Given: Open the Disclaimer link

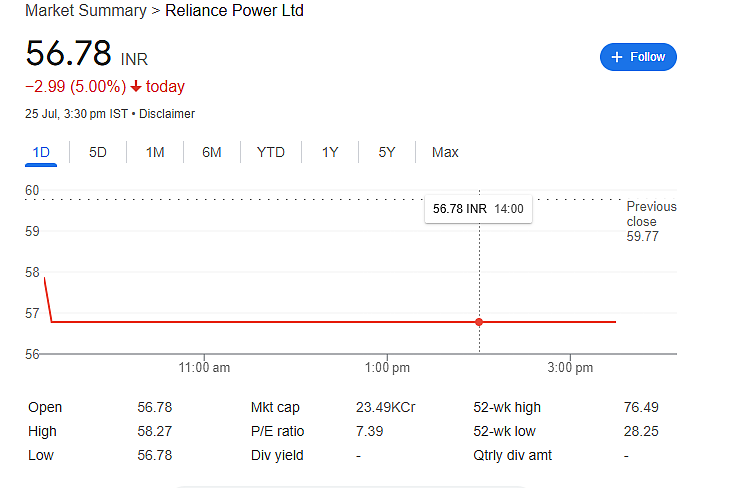Looking at the screenshot, I should pos(167,114).
